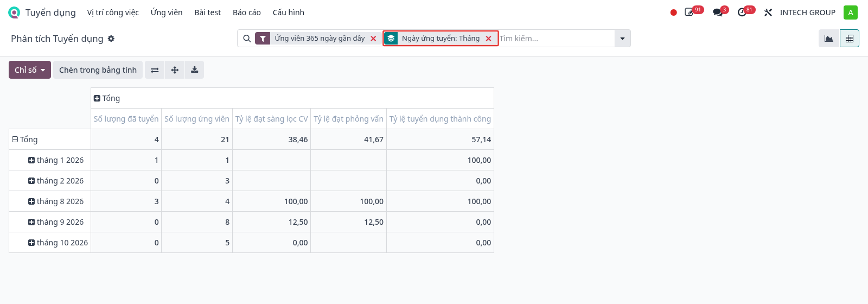Image resolution: width=868 pixels, height=304 pixels.
Task: Sort by Số lượng ứng viên column
Action: 197,119
